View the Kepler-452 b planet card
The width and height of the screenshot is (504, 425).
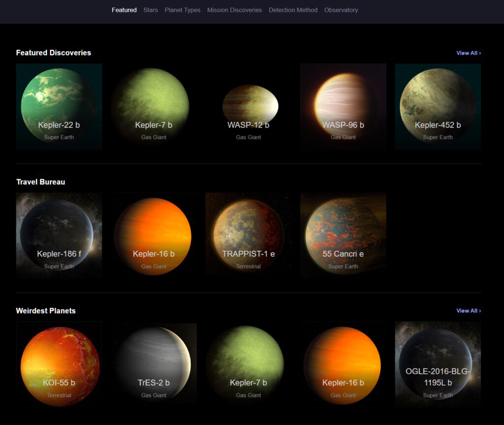pyautogui.click(x=438, y=106)
